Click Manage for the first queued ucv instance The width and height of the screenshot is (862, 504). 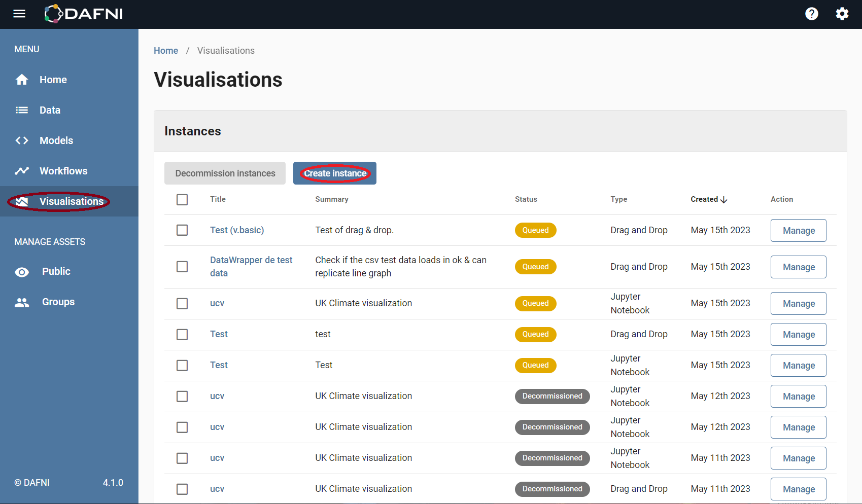pos(798,303)
